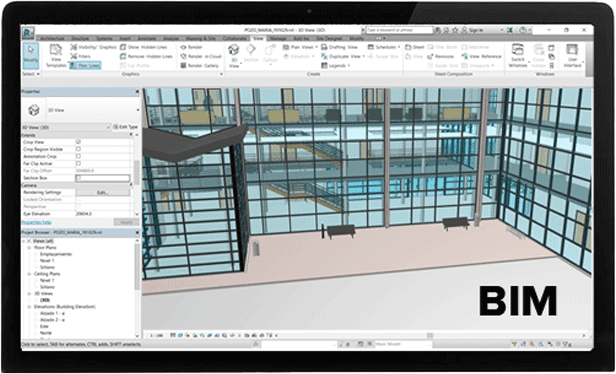The image size is (616, 374).
Task: Open User Interface options
Action: click(x=572, y=55)
